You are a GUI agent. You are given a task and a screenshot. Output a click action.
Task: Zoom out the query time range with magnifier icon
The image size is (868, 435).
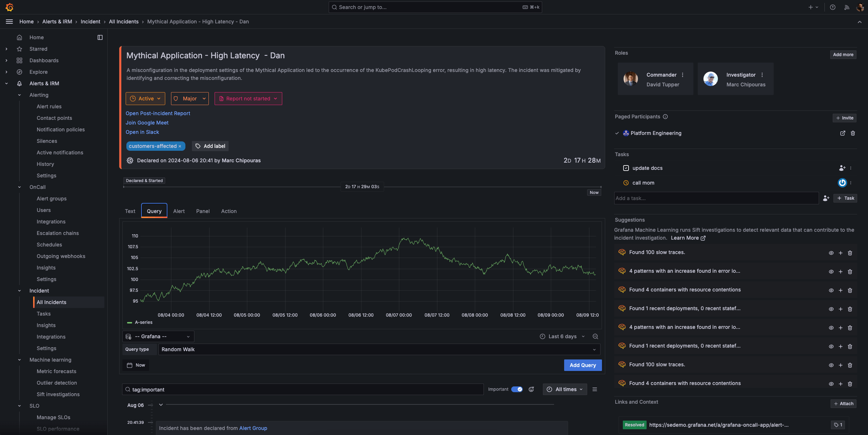click(595, 336)
